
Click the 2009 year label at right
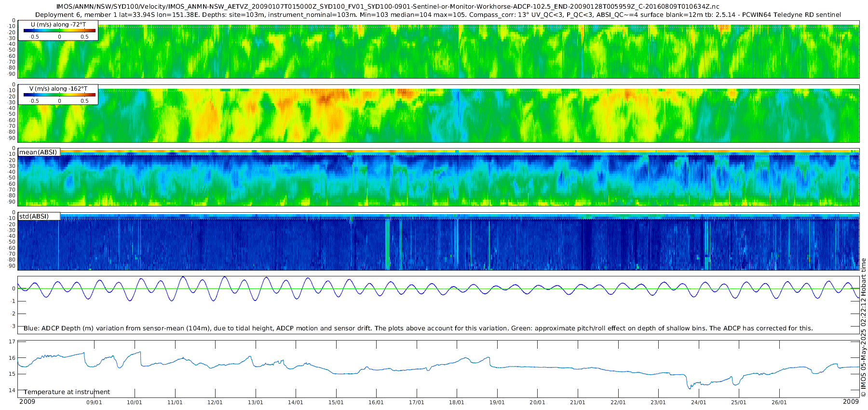pyautogui.click(x=851, y=402)
